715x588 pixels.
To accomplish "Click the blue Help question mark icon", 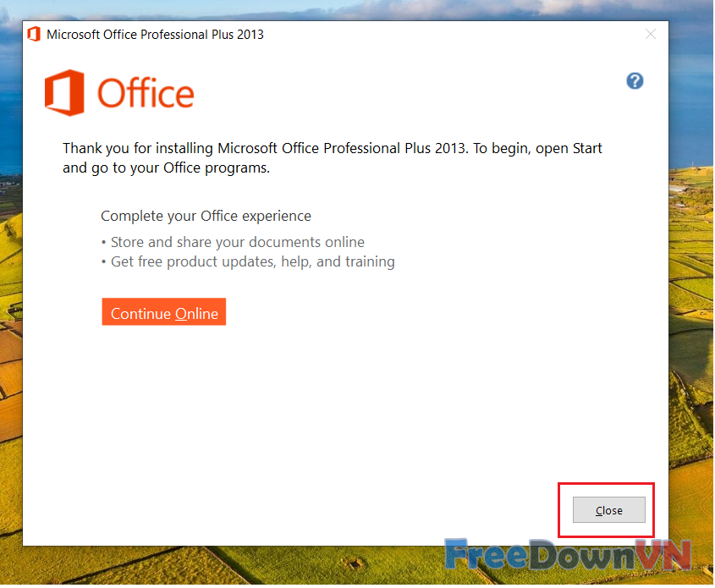I will pos(635,80).
